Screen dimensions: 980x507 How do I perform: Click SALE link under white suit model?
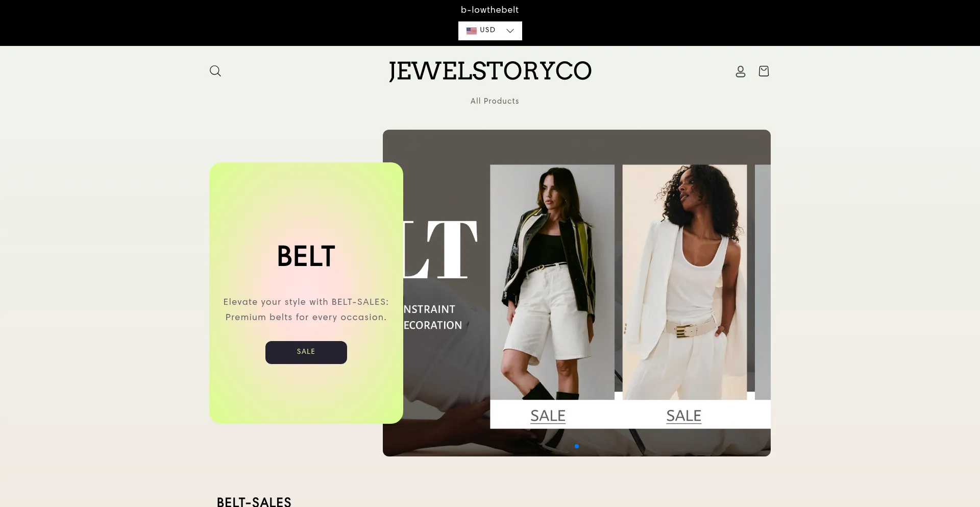tap(684, 416)
